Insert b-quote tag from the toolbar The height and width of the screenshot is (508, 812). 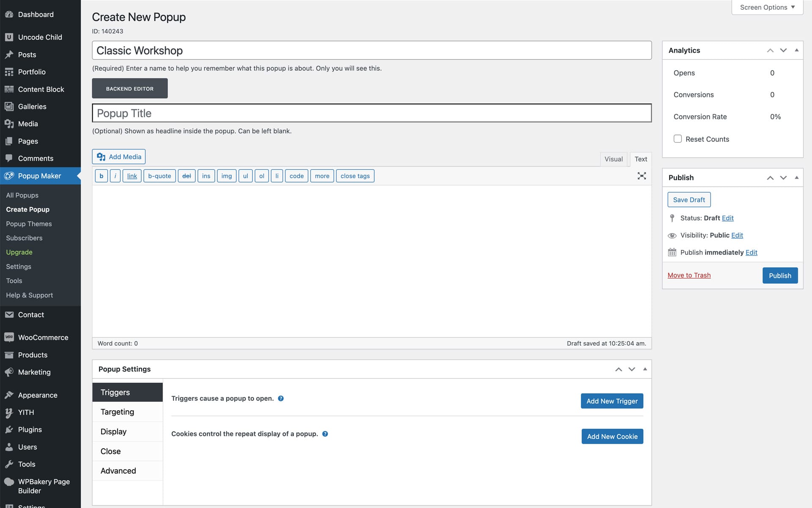pyautogui.click(x=159, y=176)
